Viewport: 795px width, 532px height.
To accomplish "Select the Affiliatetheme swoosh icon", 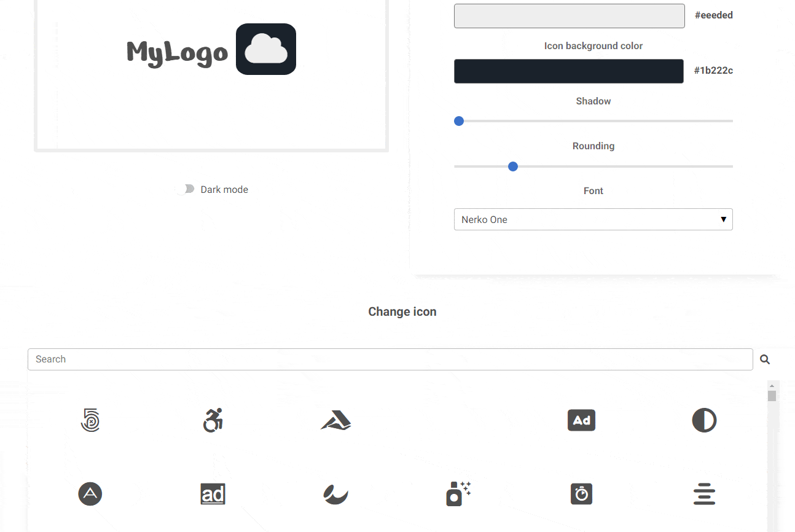I will [x=335, y=494].
